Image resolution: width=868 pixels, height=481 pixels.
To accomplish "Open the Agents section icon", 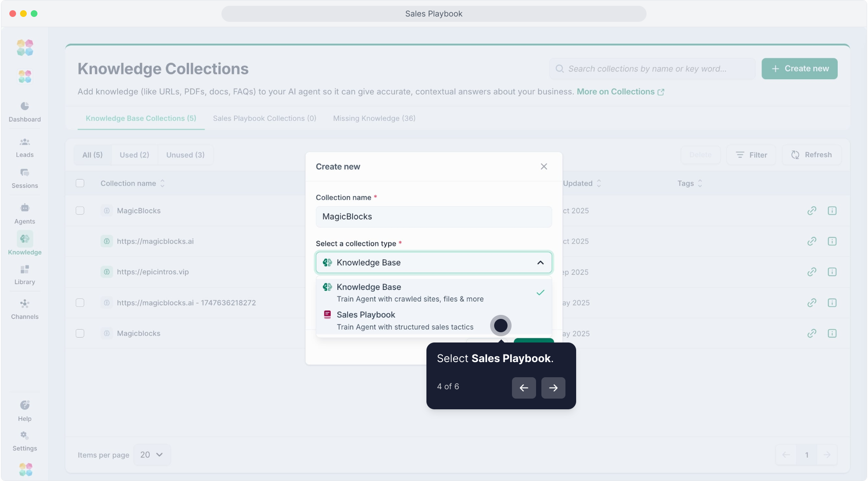I will [25, 208].
